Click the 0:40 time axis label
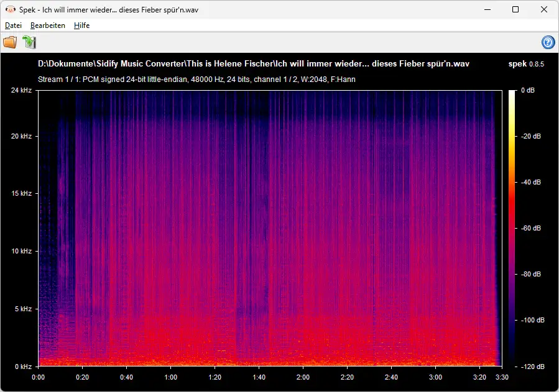The width and height of the screenshot is (559, 392). click(x=127, y=377)
